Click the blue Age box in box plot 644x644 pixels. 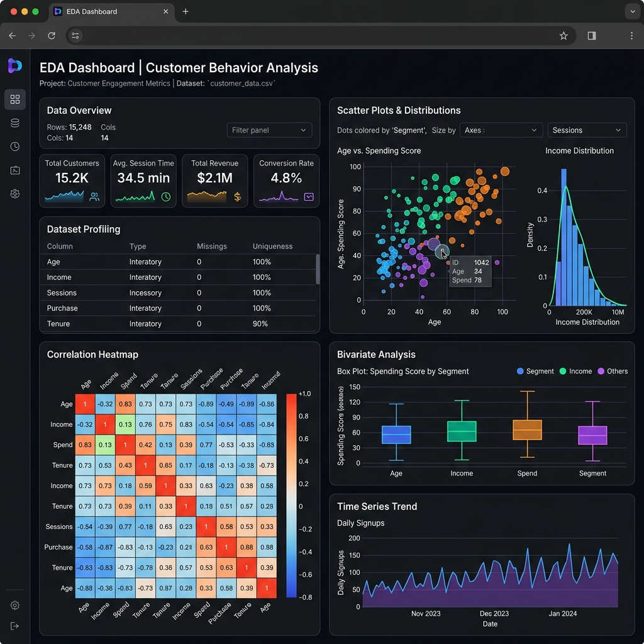[x=396, y=435]
